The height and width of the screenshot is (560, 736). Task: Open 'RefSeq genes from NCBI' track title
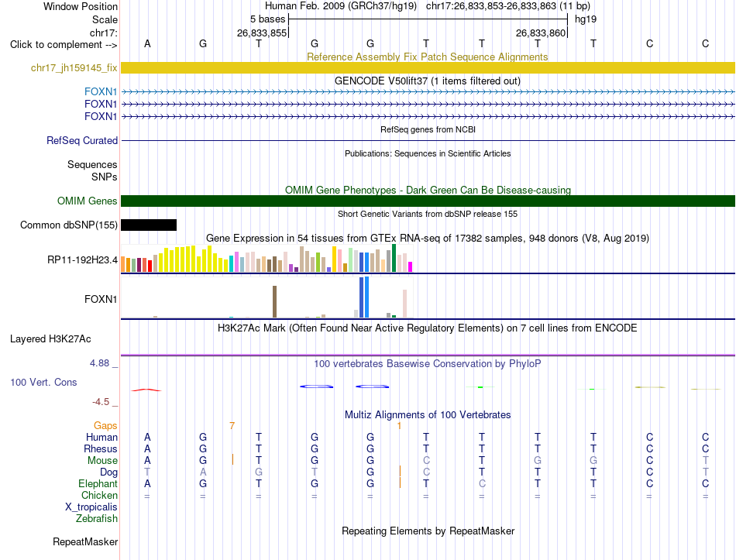[428, 129]
